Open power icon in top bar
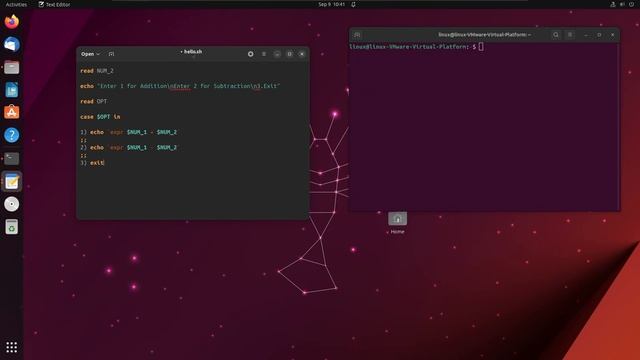 click(631, 4)
